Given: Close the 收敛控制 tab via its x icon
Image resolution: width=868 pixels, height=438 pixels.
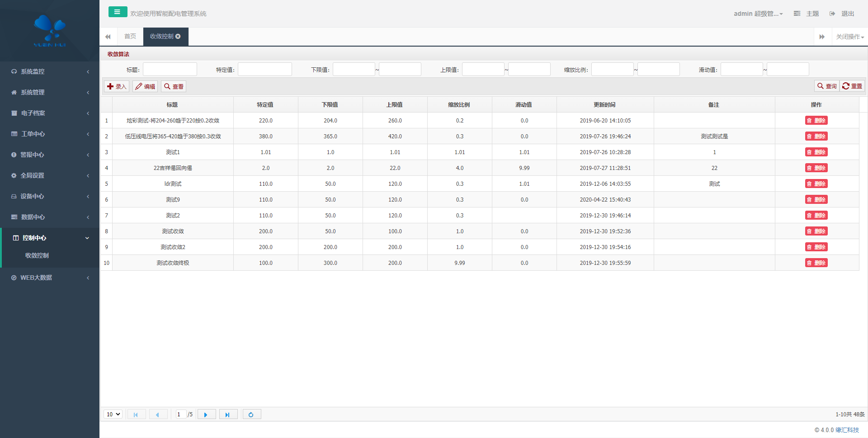Looking at the screenshot, I should click(178, 37).
